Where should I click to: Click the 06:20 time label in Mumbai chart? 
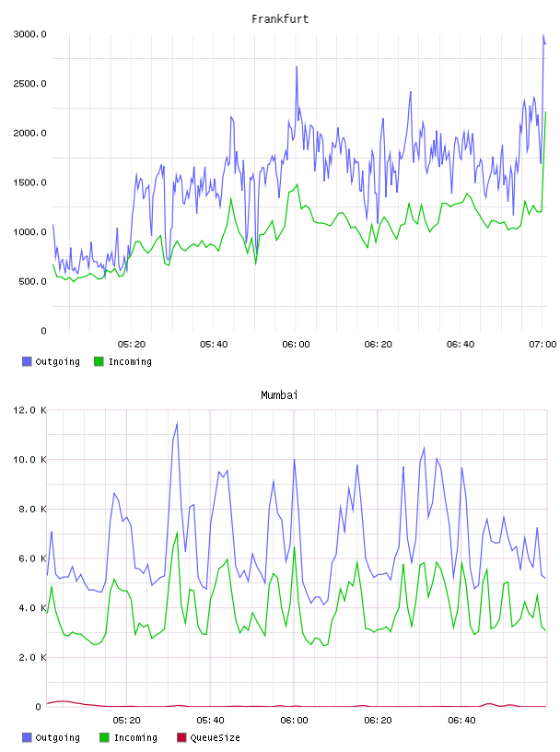point(378,721)
